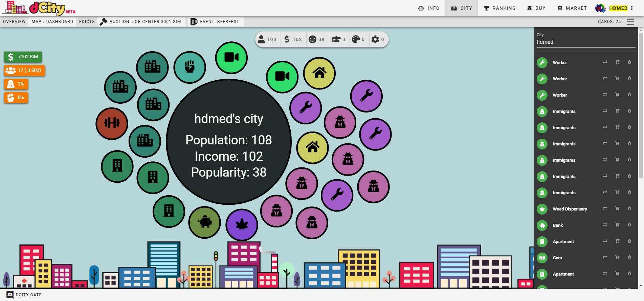Select the Bank card name

coord(558,225)
